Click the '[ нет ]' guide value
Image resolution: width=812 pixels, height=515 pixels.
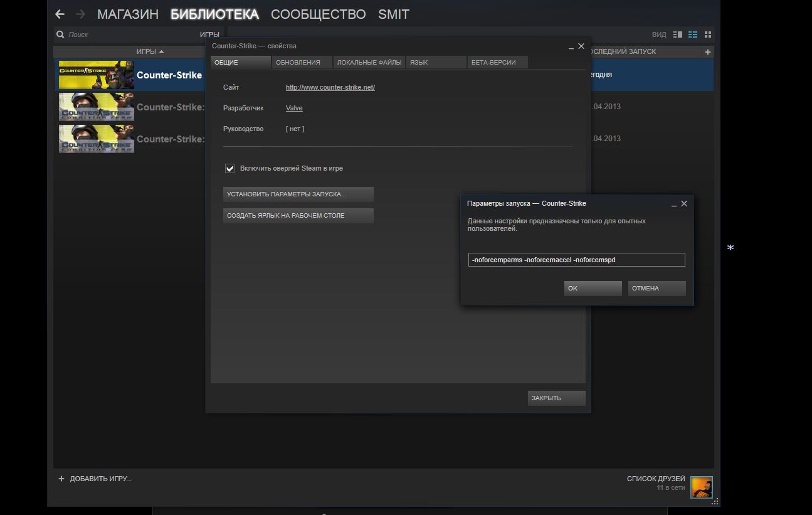click(295, 129)
